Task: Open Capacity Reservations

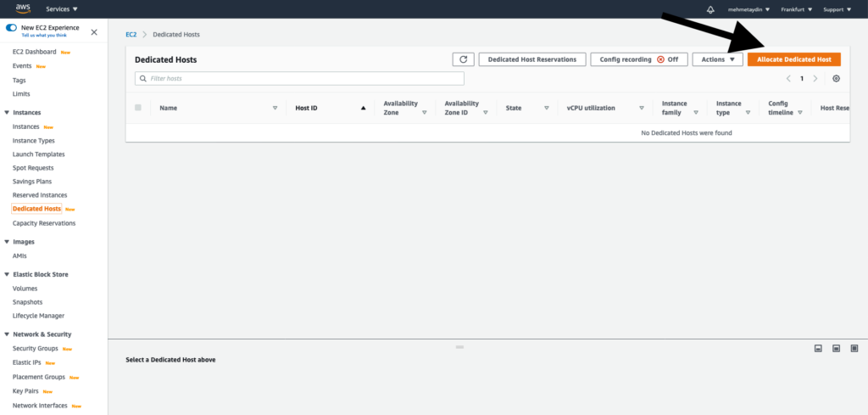Action: point(44,223)
